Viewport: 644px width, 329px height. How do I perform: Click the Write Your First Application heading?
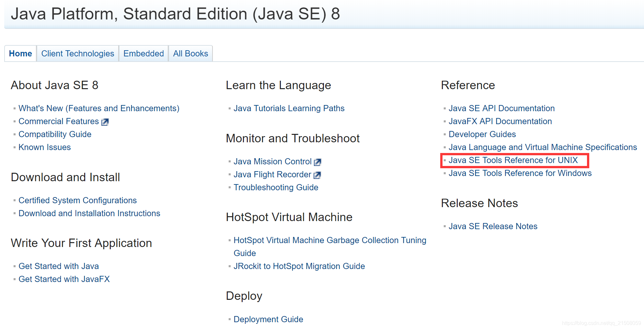[81, 243]
